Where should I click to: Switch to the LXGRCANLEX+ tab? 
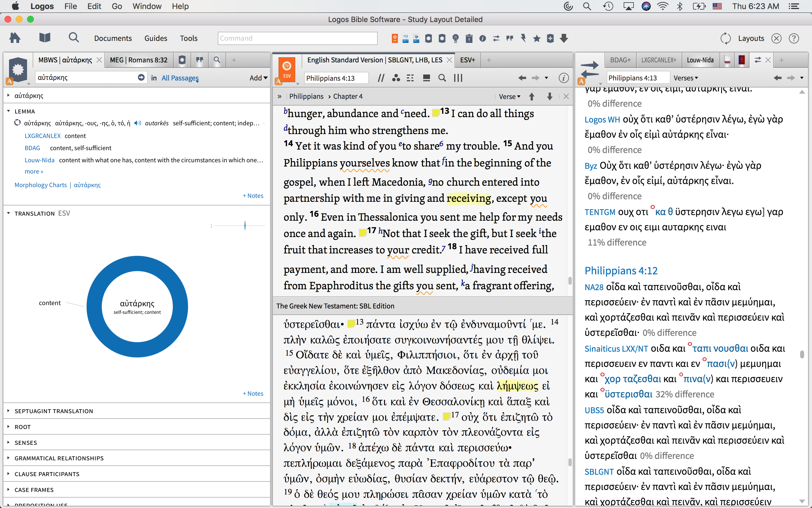point(659,60)
